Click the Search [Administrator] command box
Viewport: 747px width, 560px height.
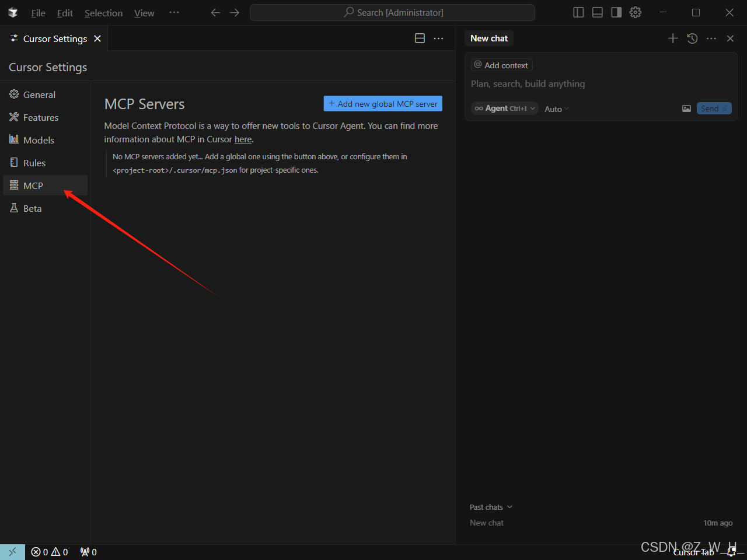point(392,12)
